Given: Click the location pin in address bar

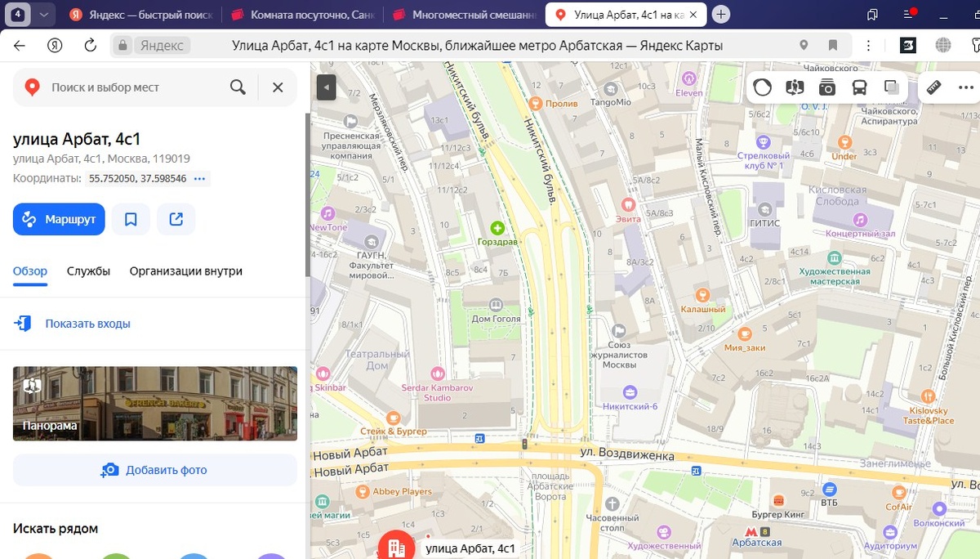Looking at the screenshot, I should pos(804,46).
